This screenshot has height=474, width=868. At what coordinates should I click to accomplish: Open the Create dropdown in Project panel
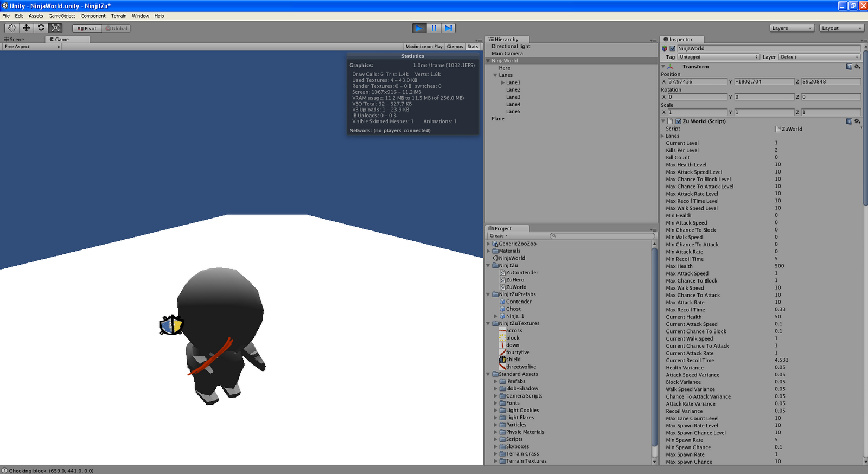[x=499, y=236]
